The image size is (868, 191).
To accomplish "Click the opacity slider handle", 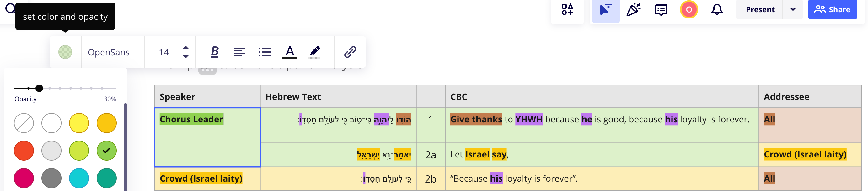I will (40, 88).
